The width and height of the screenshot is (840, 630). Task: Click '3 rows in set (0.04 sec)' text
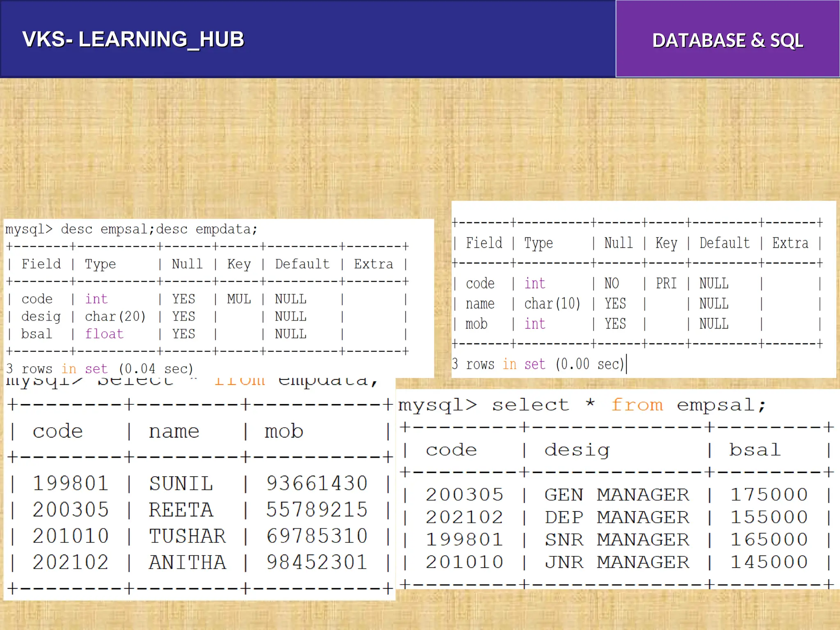[99, 368]
